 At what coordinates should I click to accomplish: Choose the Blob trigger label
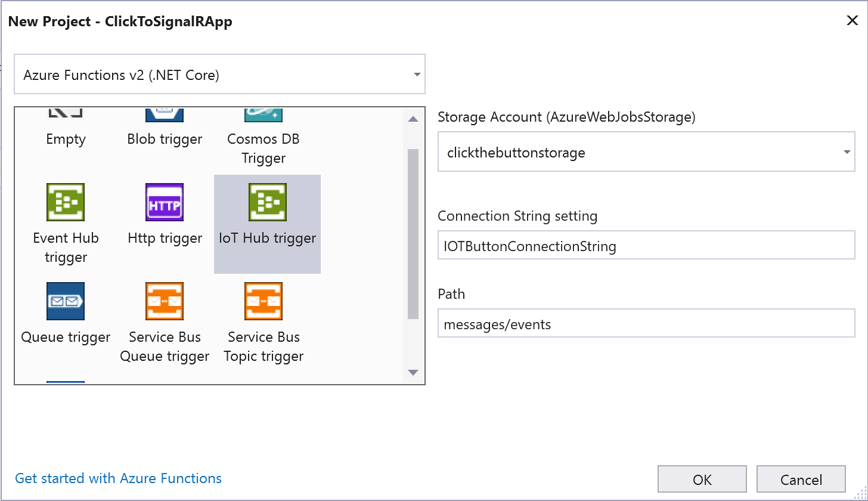tap(165, 139)
